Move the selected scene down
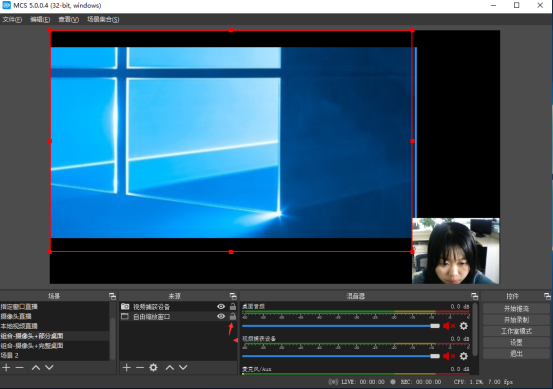553x389 pixels. tap(49, 367)
